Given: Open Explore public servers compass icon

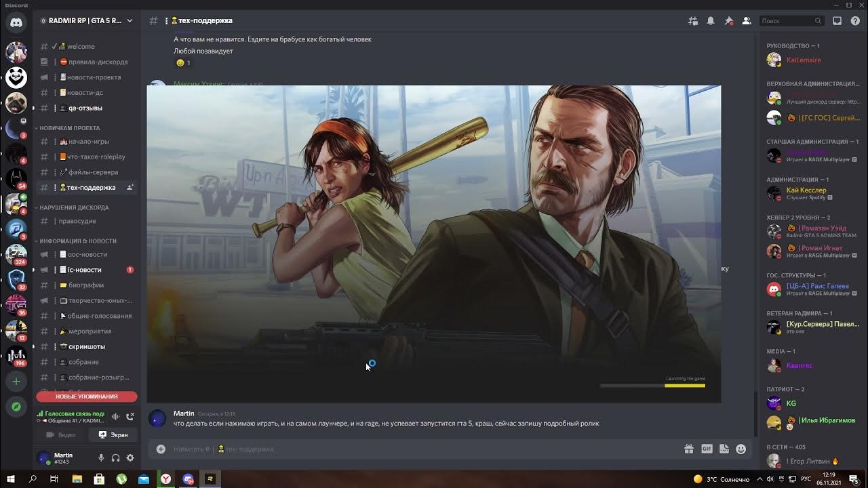Looking at the screenshot, I should pos(16,407).
